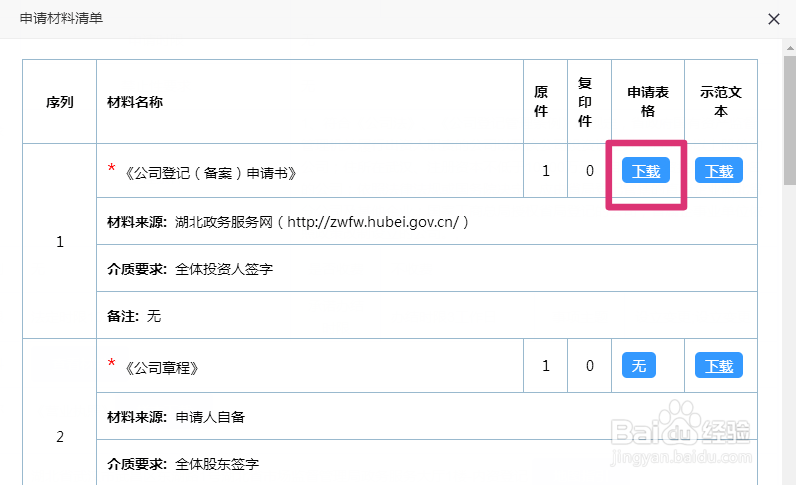This screenshot has height=485, width=796.
Task: Download 示范文本 for 公司章程
Action: point(719,366)
